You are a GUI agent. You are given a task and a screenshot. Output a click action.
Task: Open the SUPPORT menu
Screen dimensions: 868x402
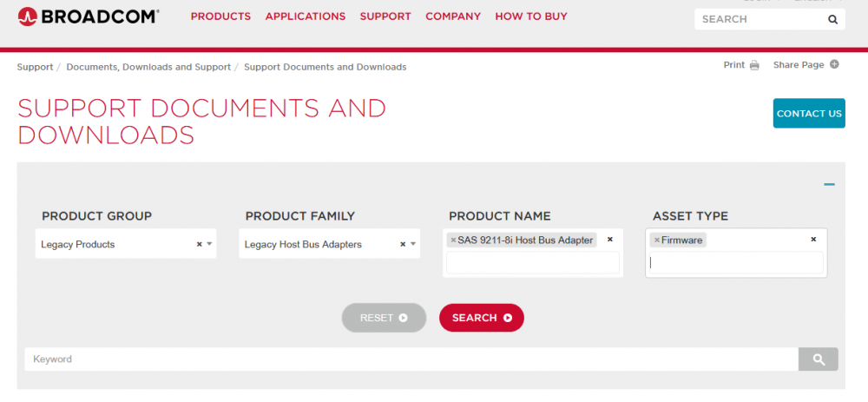(x=385, y=16)
